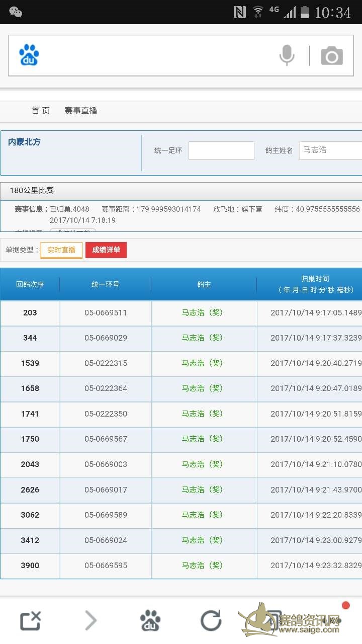Open 马志浩（奖） link in row 3900
The image size is (362, 644).
(x=202, y=566)
